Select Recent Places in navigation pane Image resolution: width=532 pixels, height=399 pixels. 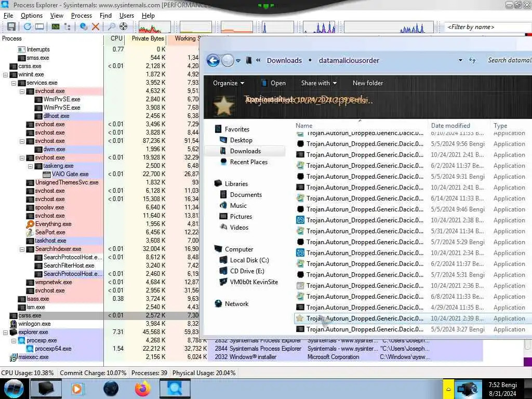(x=249, y=162)
